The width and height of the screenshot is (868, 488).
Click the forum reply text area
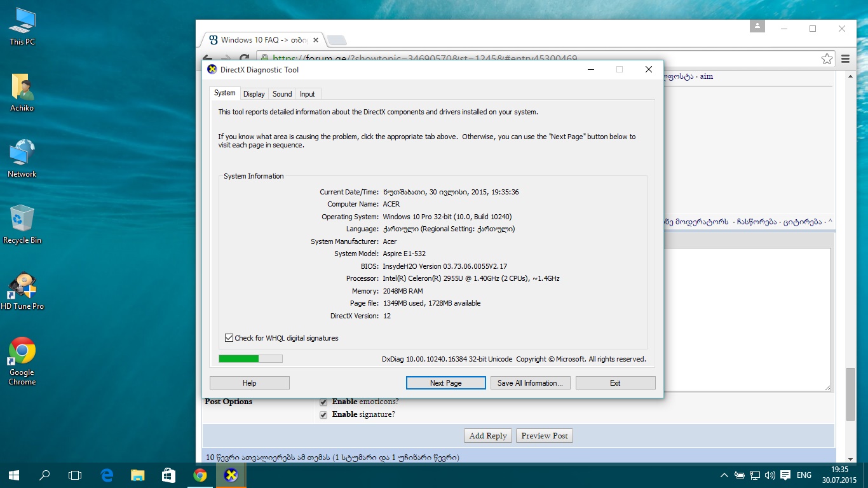click(747, 320)
